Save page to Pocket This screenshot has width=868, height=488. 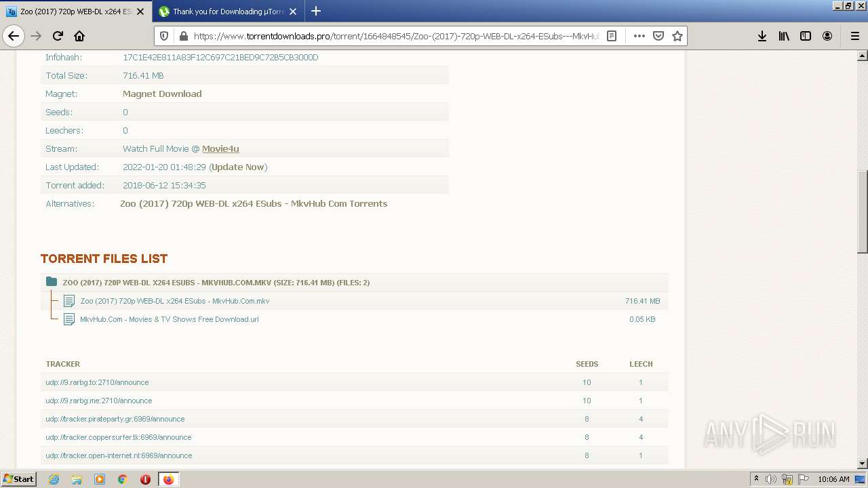tap(658, 36)
